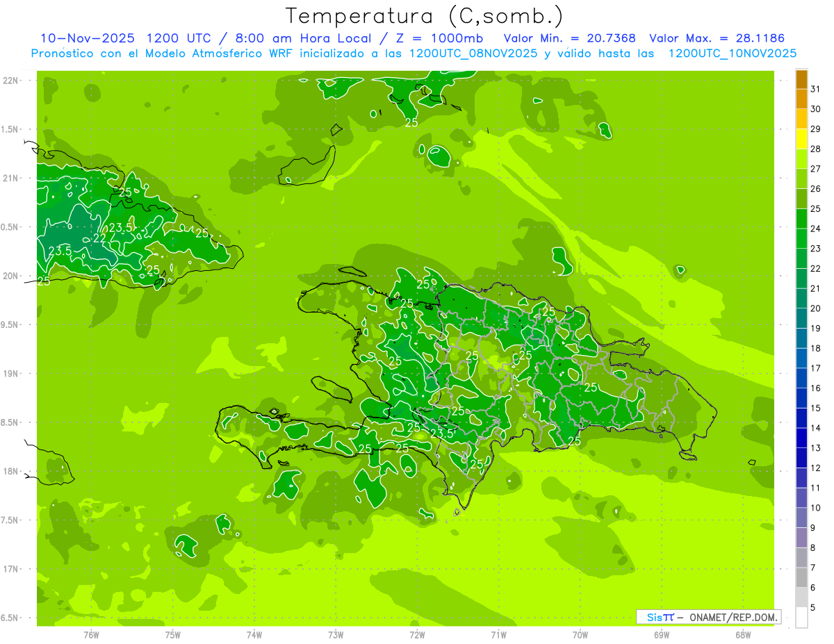This screenshot has width=834, height=644.
Task: Click the Temperatura (C,somb.) map title
Action: tap(424, 15)
